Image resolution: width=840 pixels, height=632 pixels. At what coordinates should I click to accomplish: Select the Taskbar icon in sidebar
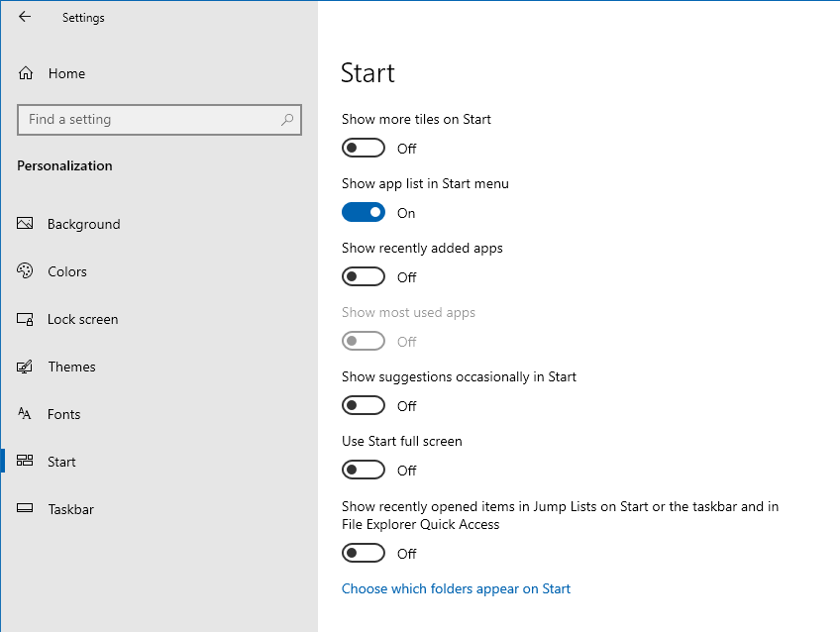pyautogui.click(x=24, y=509)
